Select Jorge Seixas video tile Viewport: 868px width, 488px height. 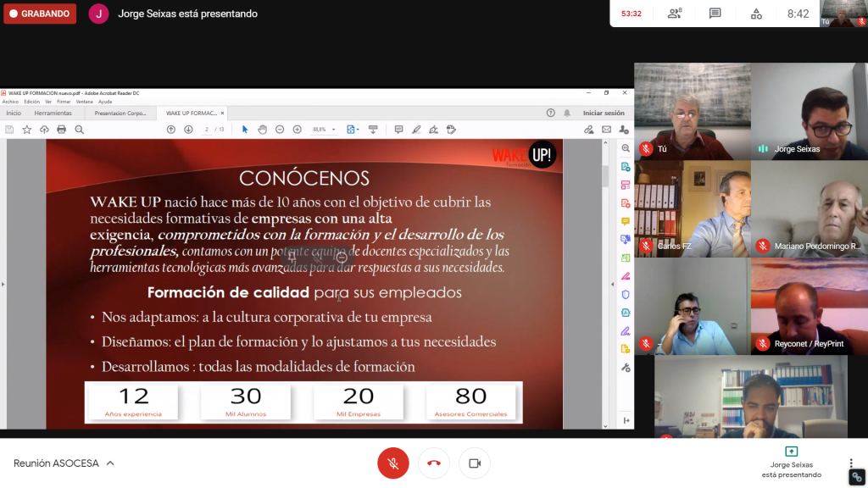point(810,111)
